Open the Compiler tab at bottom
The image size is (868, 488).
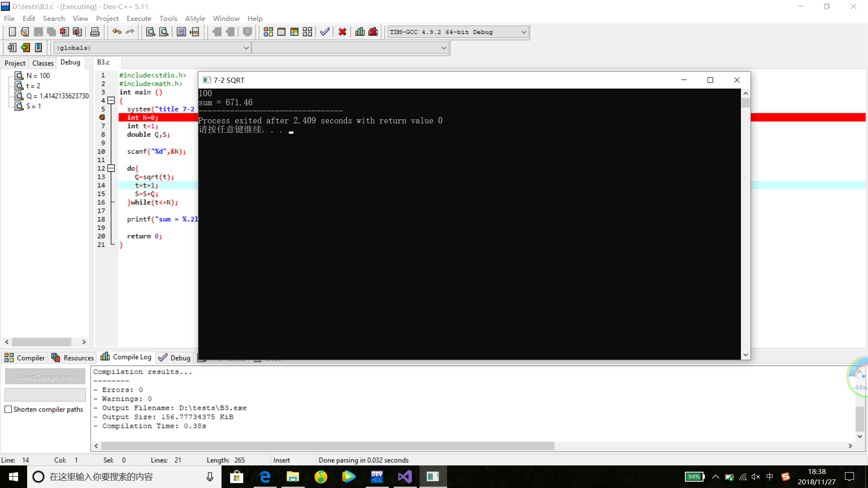25,358
